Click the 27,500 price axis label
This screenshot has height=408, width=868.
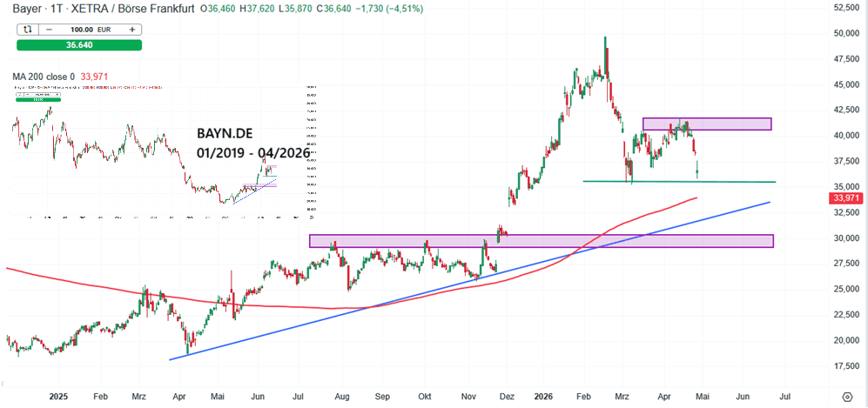[x=846, y=264]
